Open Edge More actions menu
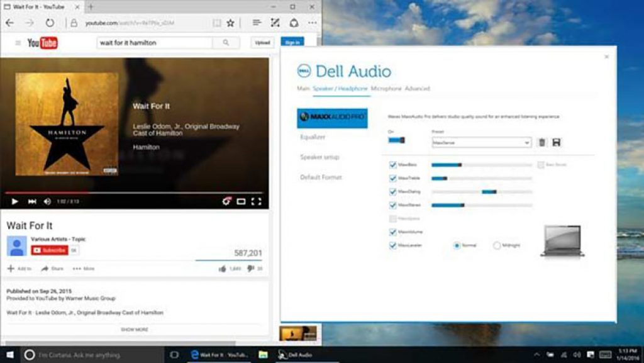Viewport: 644px width, 363px height. pos(313,23)
